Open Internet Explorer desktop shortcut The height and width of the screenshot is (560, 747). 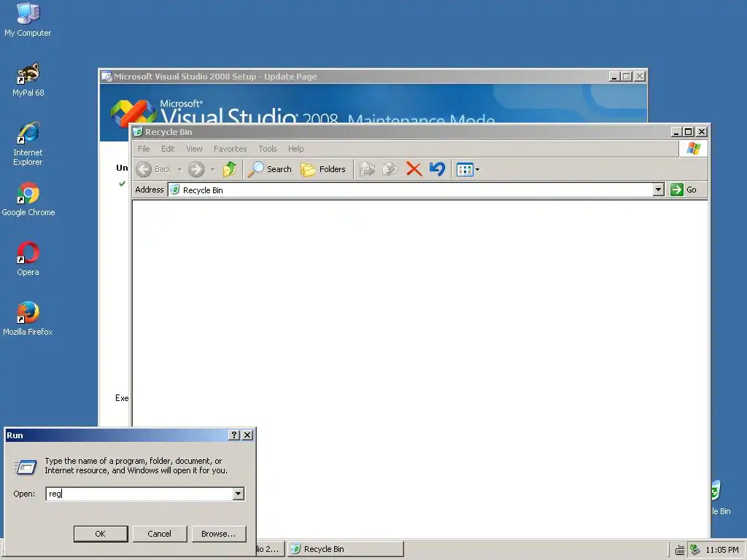pyautogui.click(x=28, y=144)
